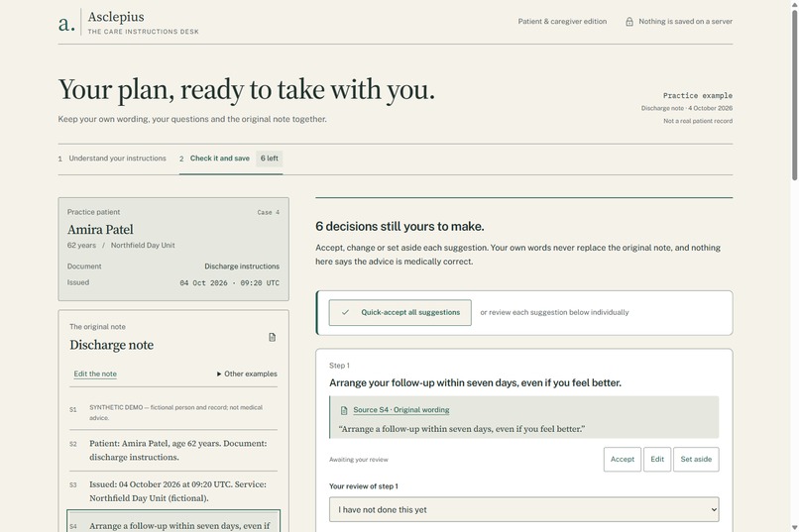Click the 'Case 4' label

tap(268, 212)
